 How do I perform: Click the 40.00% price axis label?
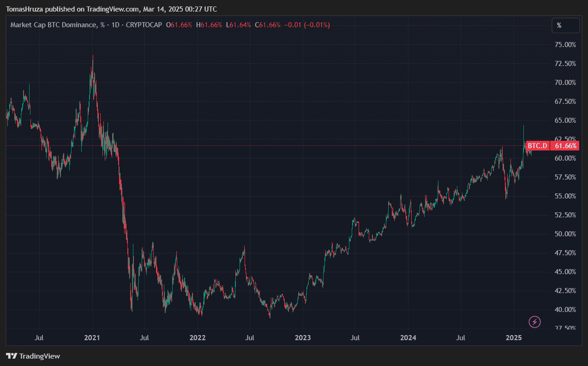coord(565,310)
